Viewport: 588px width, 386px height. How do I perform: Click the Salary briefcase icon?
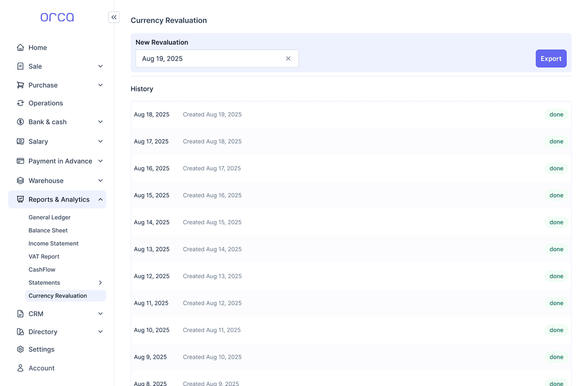coord(20,141)
